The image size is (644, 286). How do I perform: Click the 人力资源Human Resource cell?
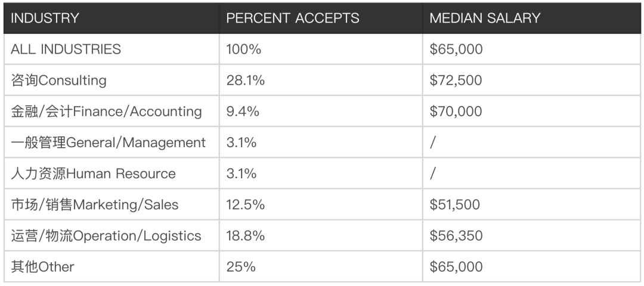point(93,173)
